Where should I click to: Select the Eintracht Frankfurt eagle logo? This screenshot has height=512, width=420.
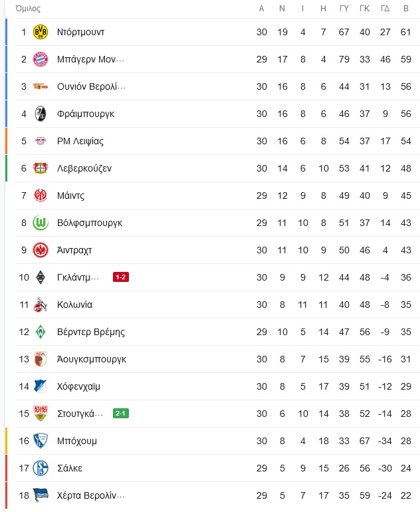(41, 250)
